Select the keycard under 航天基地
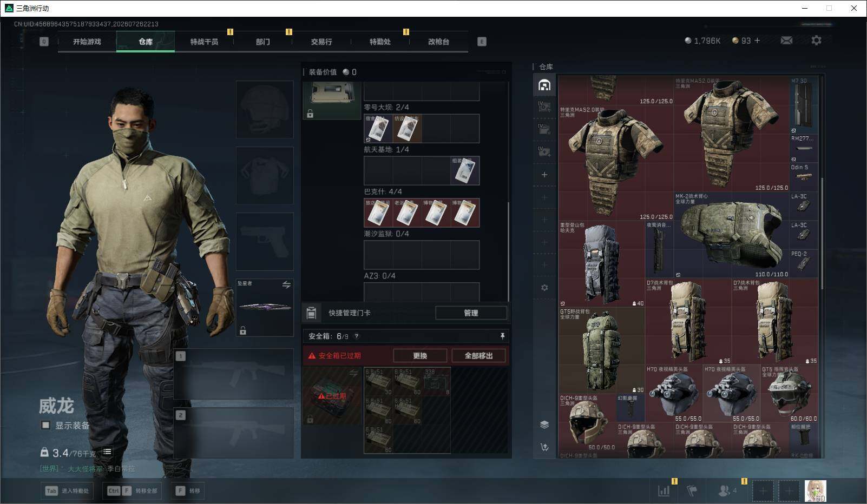This screenshot has height=504, width=867. pos(465,170)
